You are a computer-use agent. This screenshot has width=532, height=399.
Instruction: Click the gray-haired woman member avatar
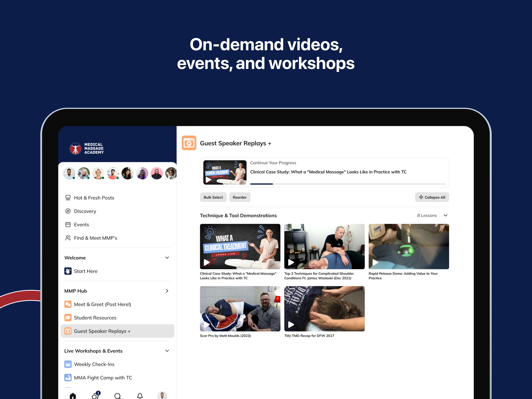[84, 173]
